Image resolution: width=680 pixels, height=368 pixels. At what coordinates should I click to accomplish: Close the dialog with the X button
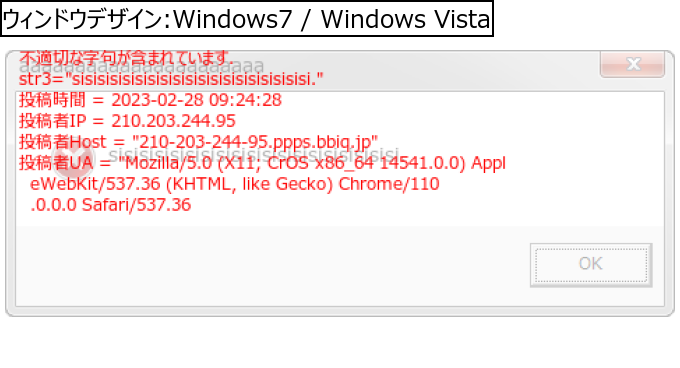[x=632, y=64]
